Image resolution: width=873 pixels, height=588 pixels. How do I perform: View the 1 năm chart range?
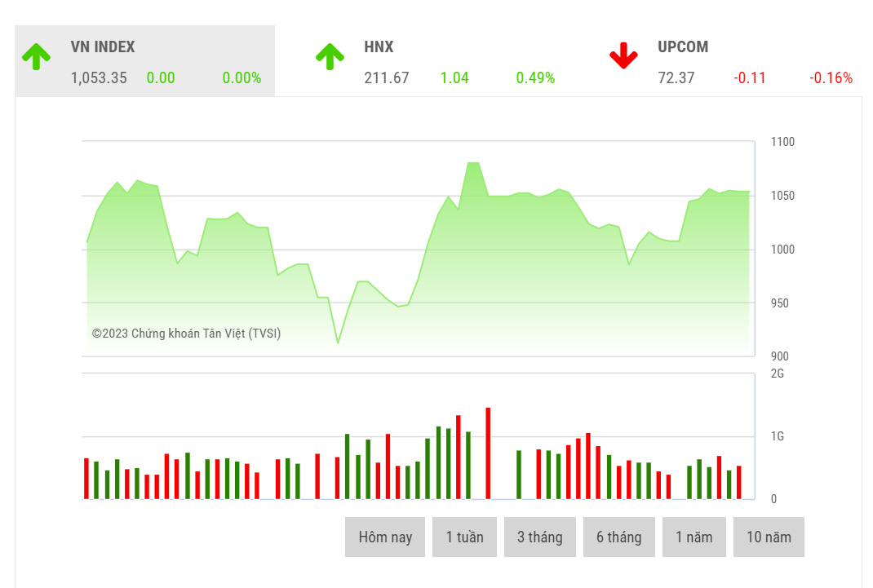tap(694, 537)
